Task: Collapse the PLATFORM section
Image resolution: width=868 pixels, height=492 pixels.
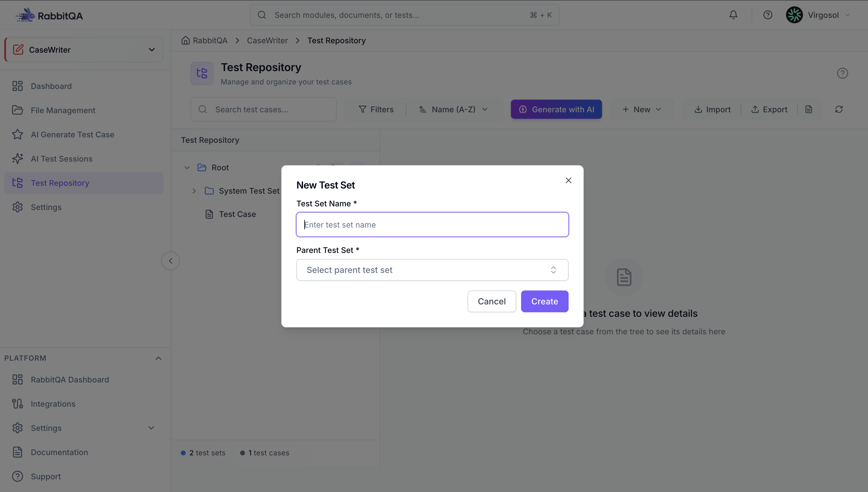Action: tap(158, 358)
